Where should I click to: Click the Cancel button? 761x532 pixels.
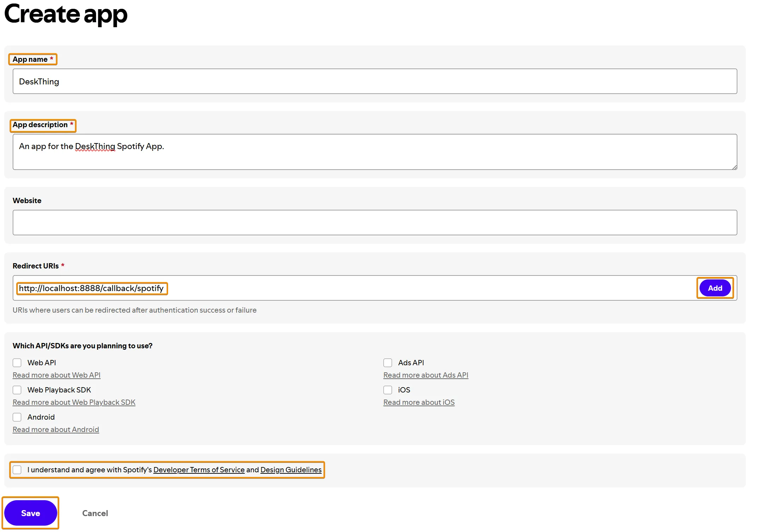(95, 513)
